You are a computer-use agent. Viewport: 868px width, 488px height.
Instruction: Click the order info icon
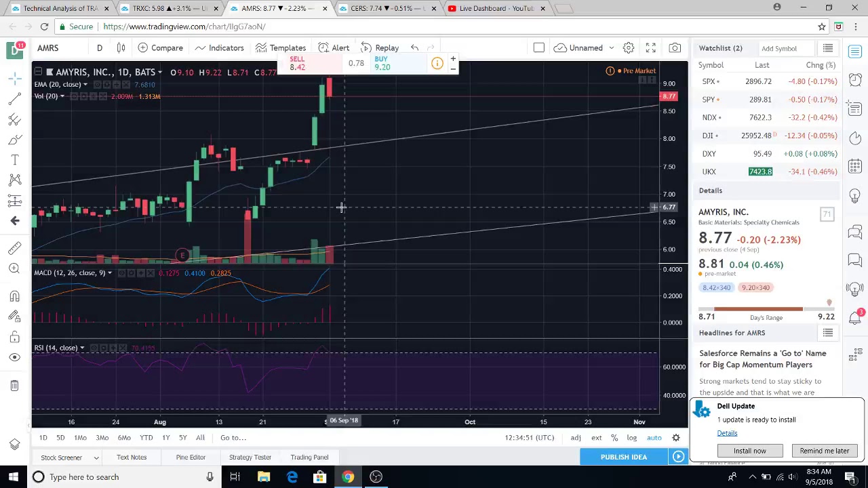pos(437,64)
